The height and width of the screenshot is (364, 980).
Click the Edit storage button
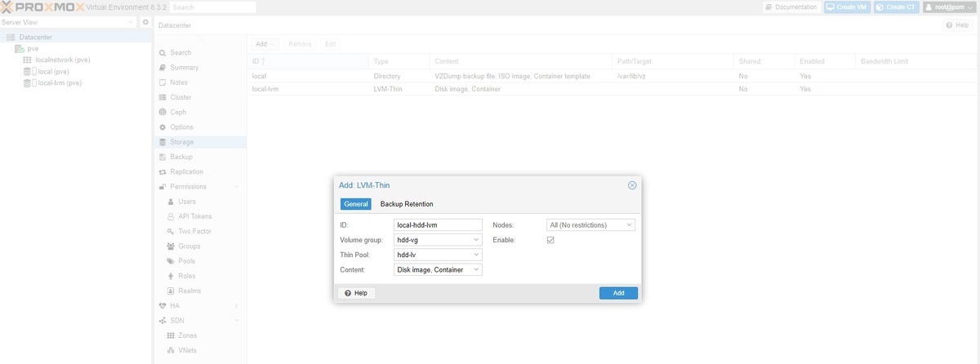330,44
